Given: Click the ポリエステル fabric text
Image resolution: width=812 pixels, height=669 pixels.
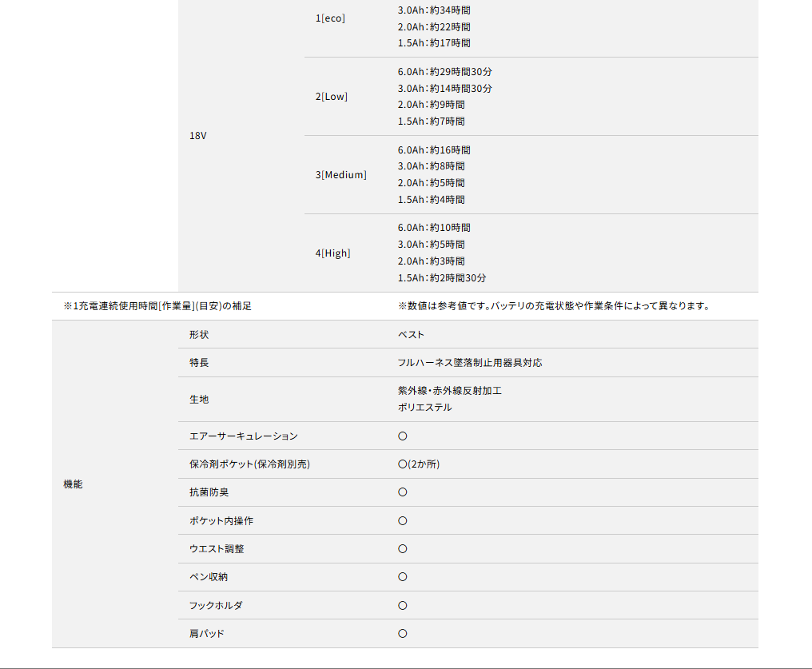Looking at the screenshot, I should 424,408.
